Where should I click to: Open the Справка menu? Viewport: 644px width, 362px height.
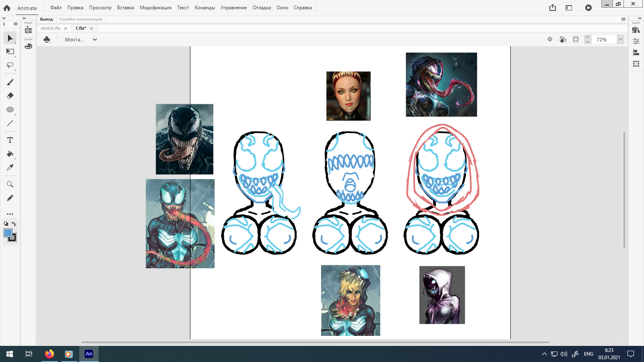click(x=303, y=8)
